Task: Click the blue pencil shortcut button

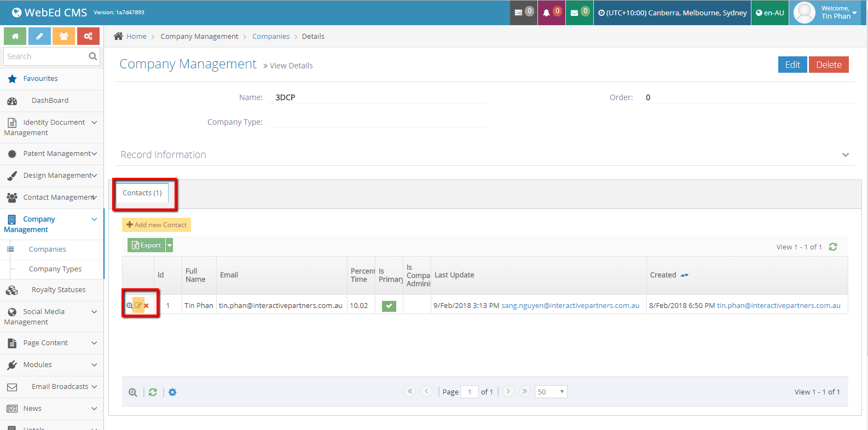Action: point(39,36)
